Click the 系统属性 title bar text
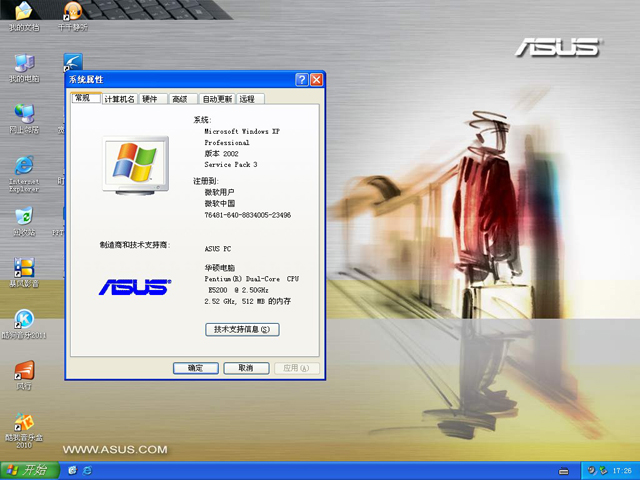 (86, 80)
